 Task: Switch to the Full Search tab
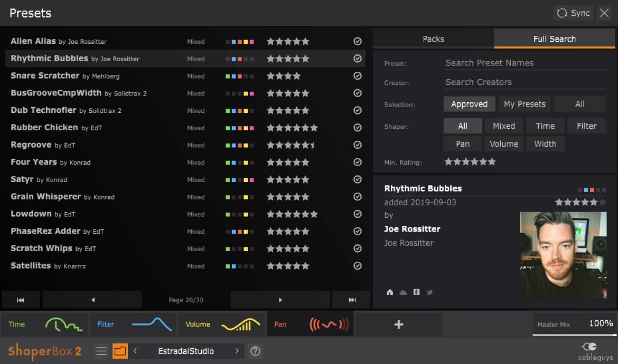click(554, 39)
